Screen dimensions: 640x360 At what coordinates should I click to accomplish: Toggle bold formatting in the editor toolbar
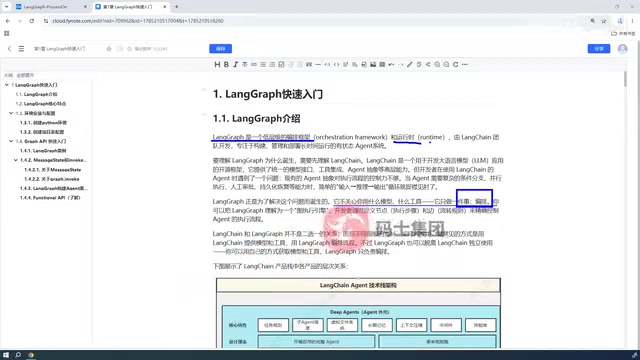tap(226, 64)
